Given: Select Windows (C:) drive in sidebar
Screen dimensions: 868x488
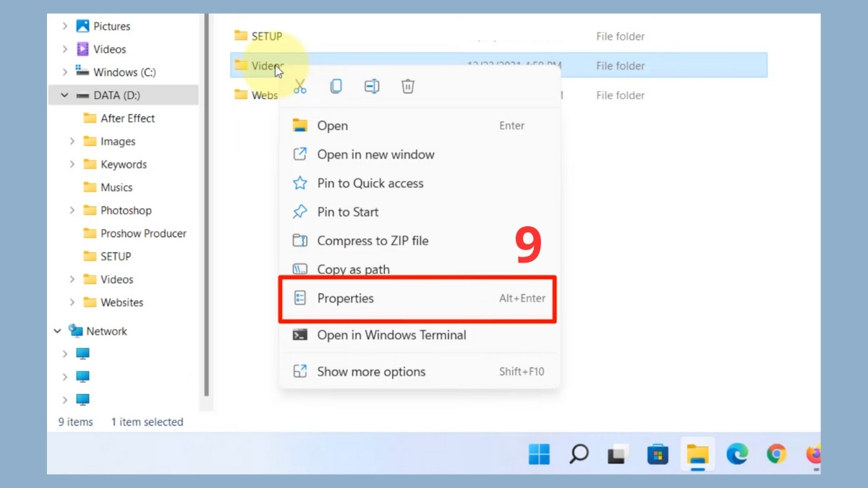Looking at the screenshot, I should point(124,72).
